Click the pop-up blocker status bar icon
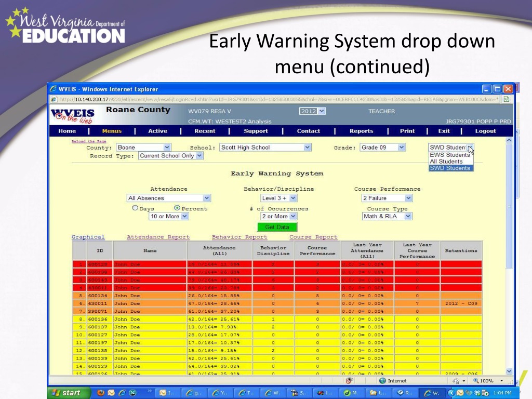 (x=350, y=381)
